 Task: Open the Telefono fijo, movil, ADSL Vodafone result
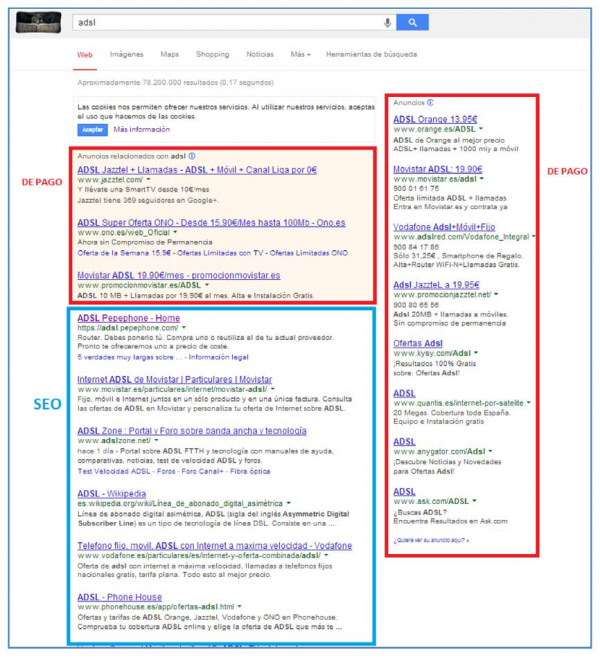(x=214, y=545)
